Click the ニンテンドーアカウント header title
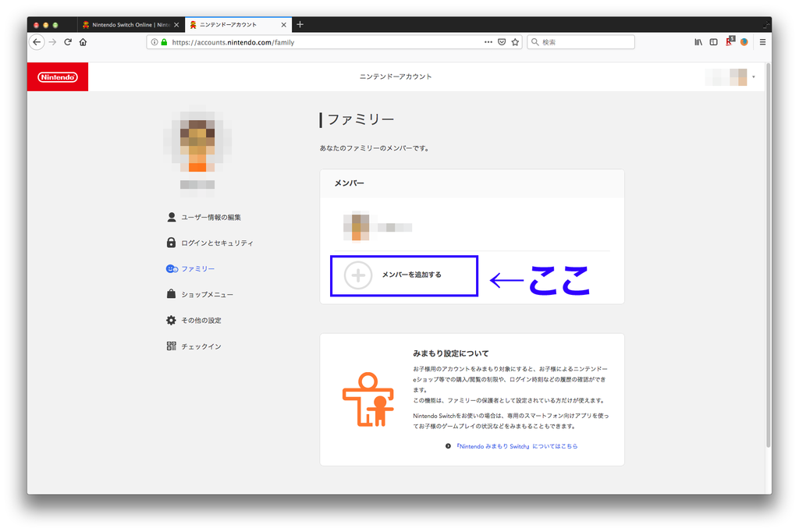 (396, 76)
